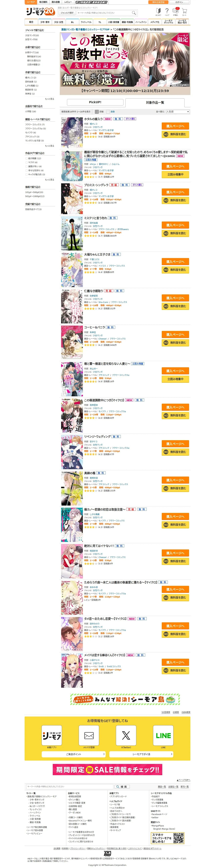Switch to image grid view (画像)
Image resolution: width=215 pixels, height=868 pixels.
point(110,112)
